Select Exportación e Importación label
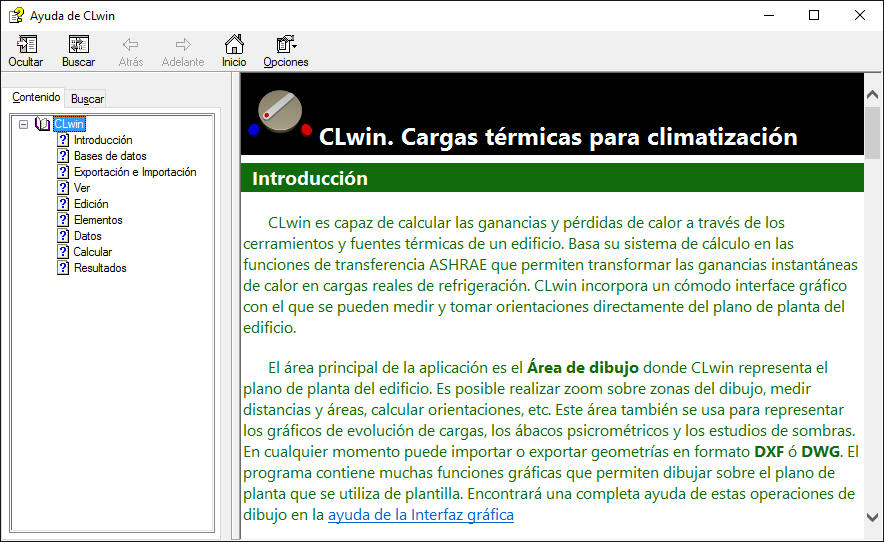 [x=135, y=172]
